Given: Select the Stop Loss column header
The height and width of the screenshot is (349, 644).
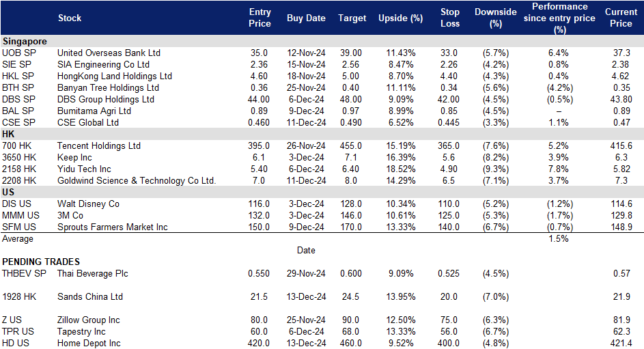Looking at the screenshot, I should pos(449,18).
